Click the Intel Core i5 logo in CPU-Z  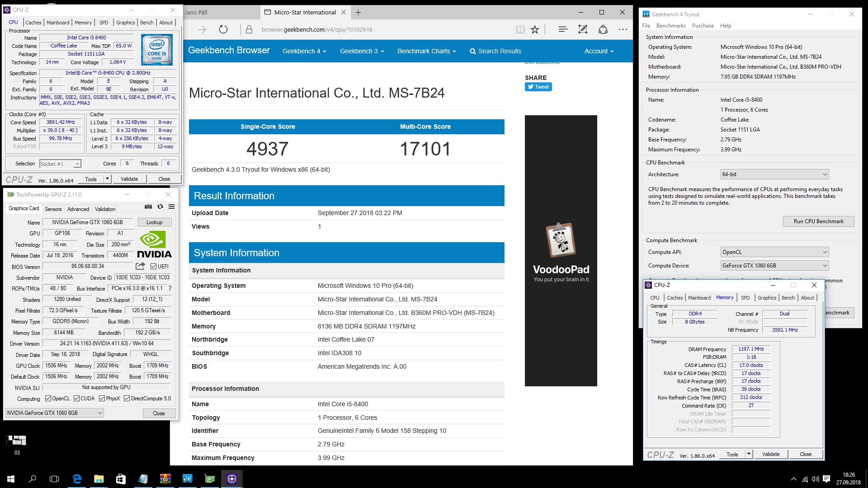157,50
